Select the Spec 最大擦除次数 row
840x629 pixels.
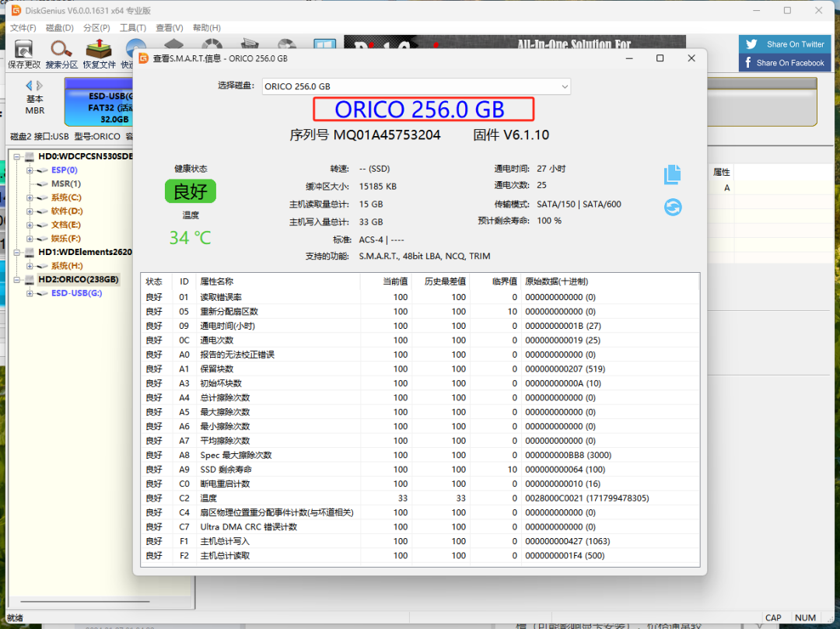420,455
